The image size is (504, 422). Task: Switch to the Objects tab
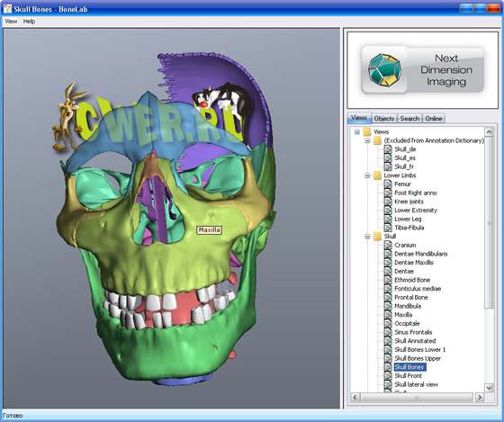coord(384,119)
